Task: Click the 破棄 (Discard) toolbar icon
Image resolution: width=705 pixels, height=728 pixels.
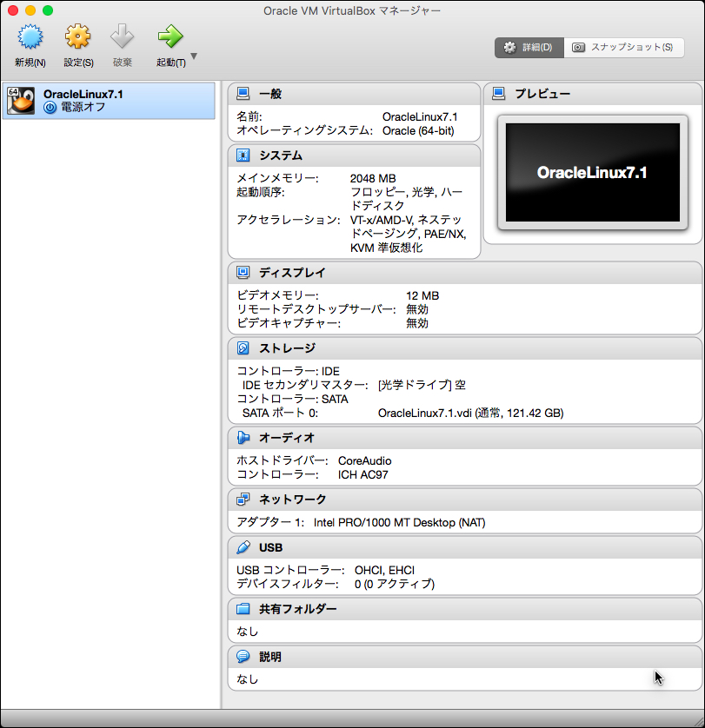Action: (x=123, y=37)
